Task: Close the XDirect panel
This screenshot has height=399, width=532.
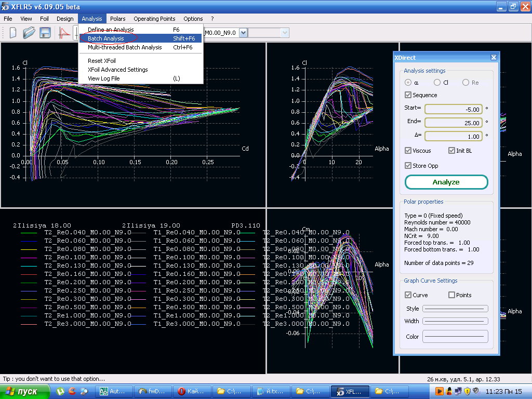Action: tap(494, 58)
